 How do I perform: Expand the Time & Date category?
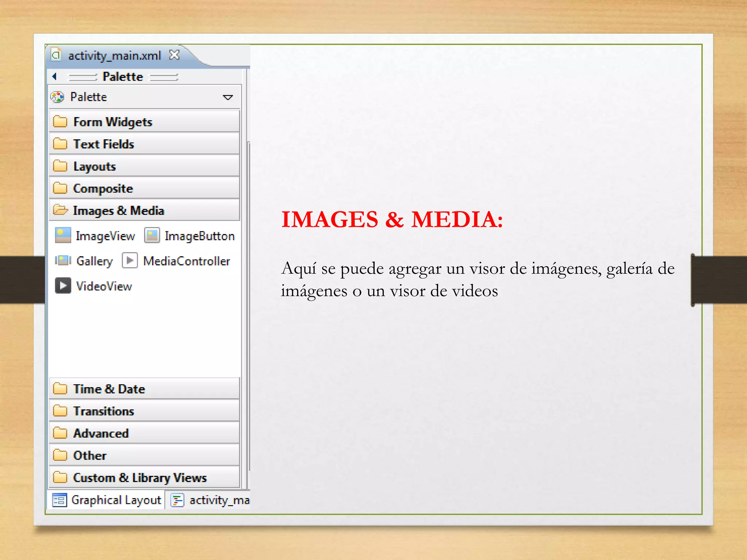pos(144,389)
